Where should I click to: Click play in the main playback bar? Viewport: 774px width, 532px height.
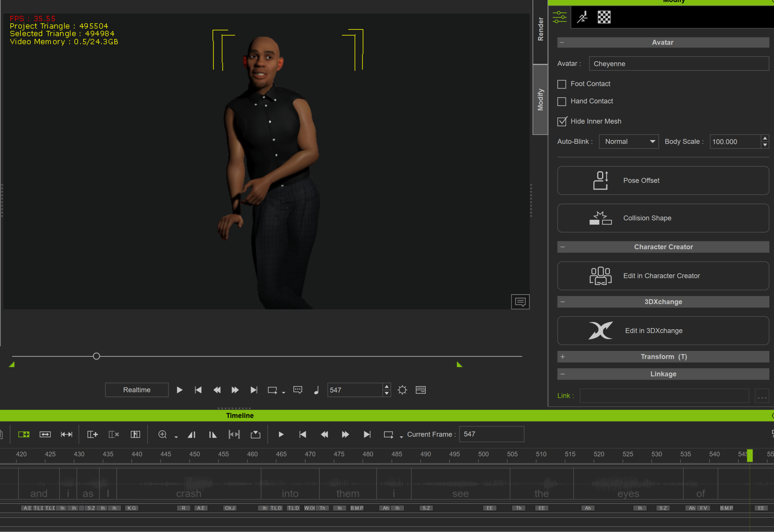click(x=179, y=390)
